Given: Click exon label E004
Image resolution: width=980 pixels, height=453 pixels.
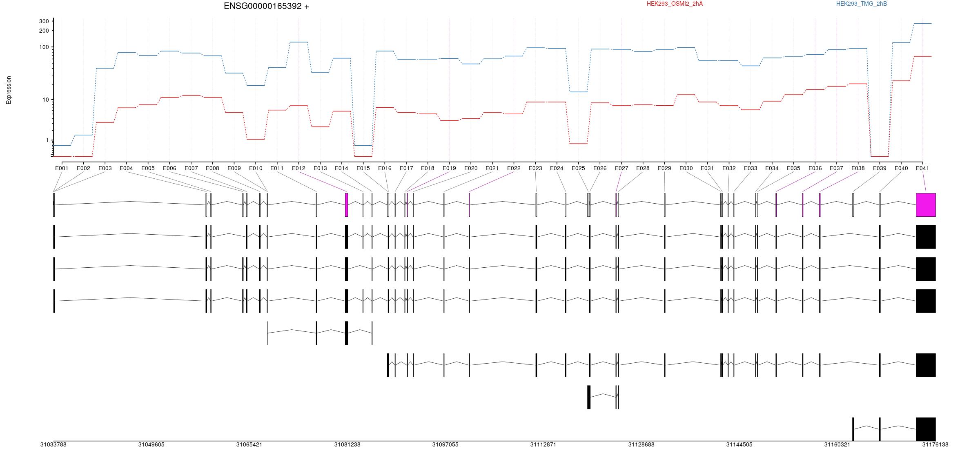Looking at the screenshot, I should click(x=126, y=168).
